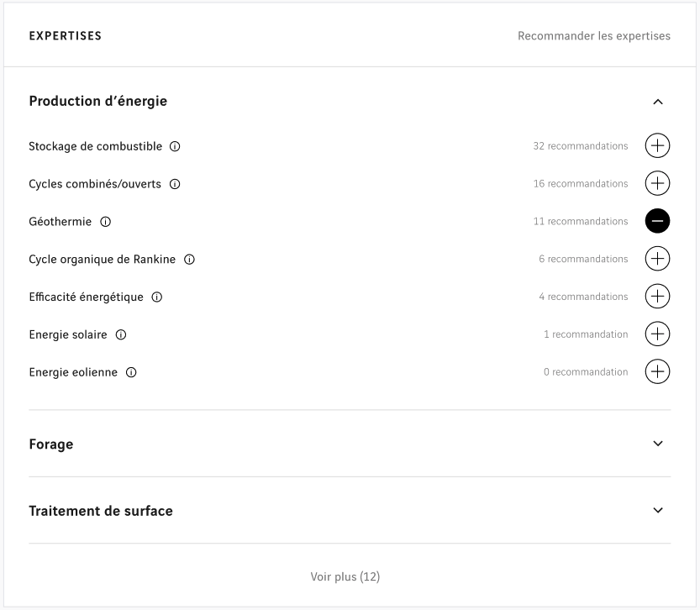This screenshot has height=610, width=700.
Task: Expand the Forage section chevron
Action: click(658, 444)
